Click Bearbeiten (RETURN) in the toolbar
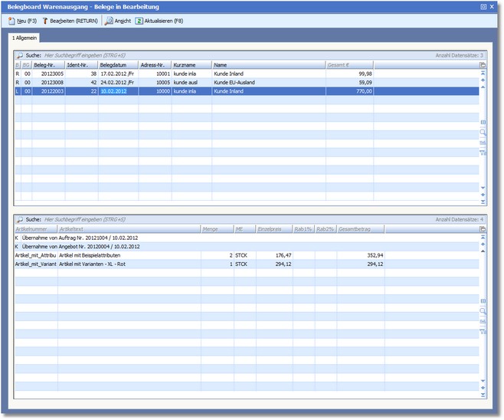Image resolution: width=504 pixels, height=420 pixels. pos(69,21)
